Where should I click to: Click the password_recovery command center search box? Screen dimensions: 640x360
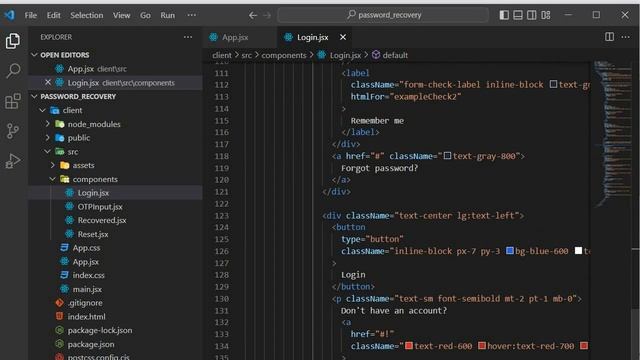coord(383,15)
